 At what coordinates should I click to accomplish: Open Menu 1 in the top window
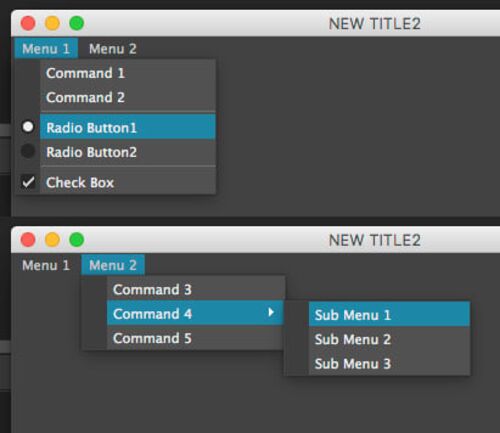pyautogui.click(x=46, y=49)
